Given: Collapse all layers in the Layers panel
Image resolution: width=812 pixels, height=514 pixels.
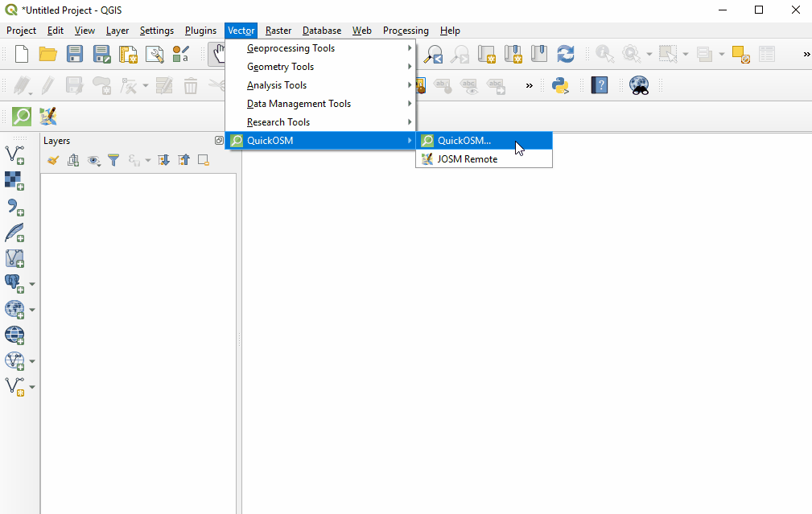Looking at the screenshot, I should 183,160.
